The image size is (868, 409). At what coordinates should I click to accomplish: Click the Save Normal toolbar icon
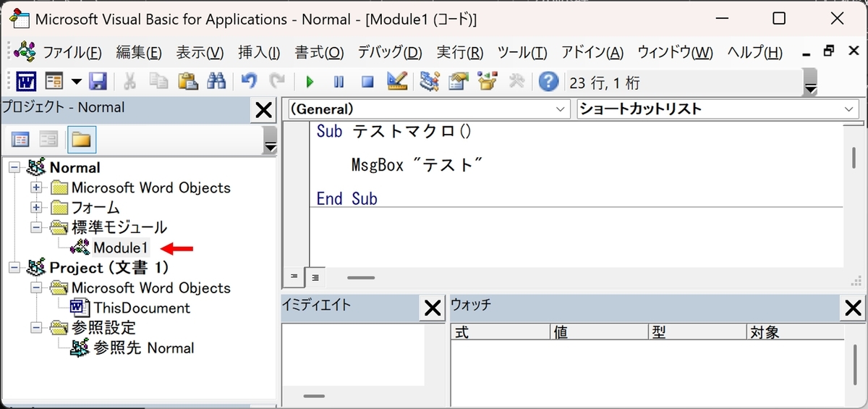coord(98,81)
